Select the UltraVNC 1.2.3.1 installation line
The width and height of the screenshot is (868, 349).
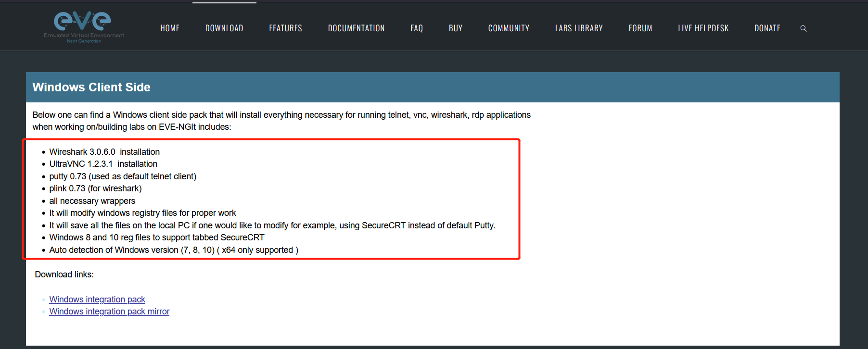tap(103, 164)
